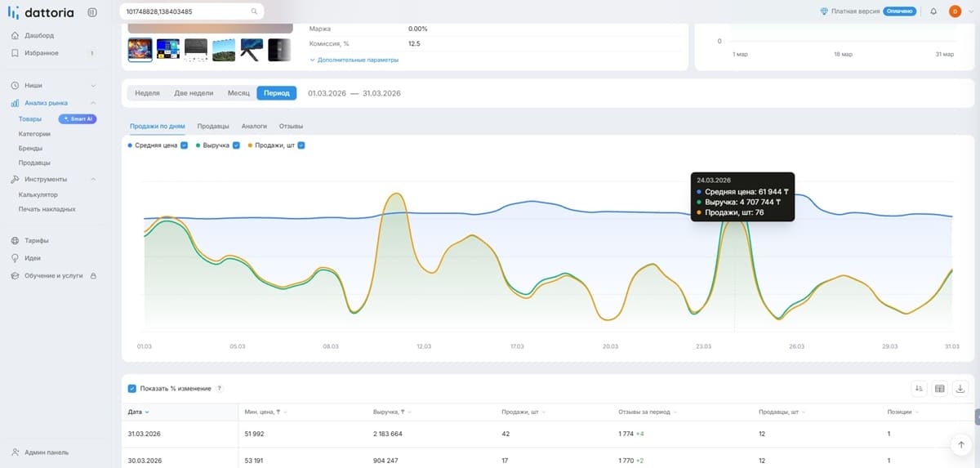Expand the Ниши sidebar section
This screenshot has width=980, height=468.
click(x=93, y=86)
